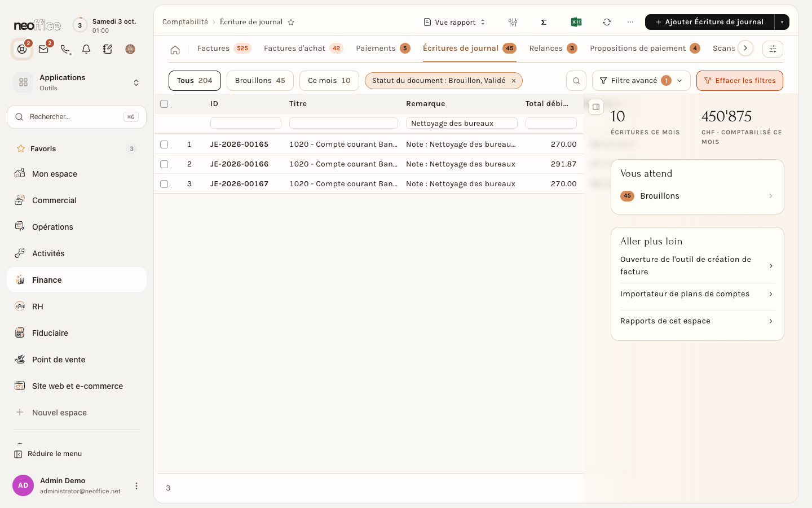Click Ajouter Écriture de journal button
This screenshot has width=812, height=508.
709,22
